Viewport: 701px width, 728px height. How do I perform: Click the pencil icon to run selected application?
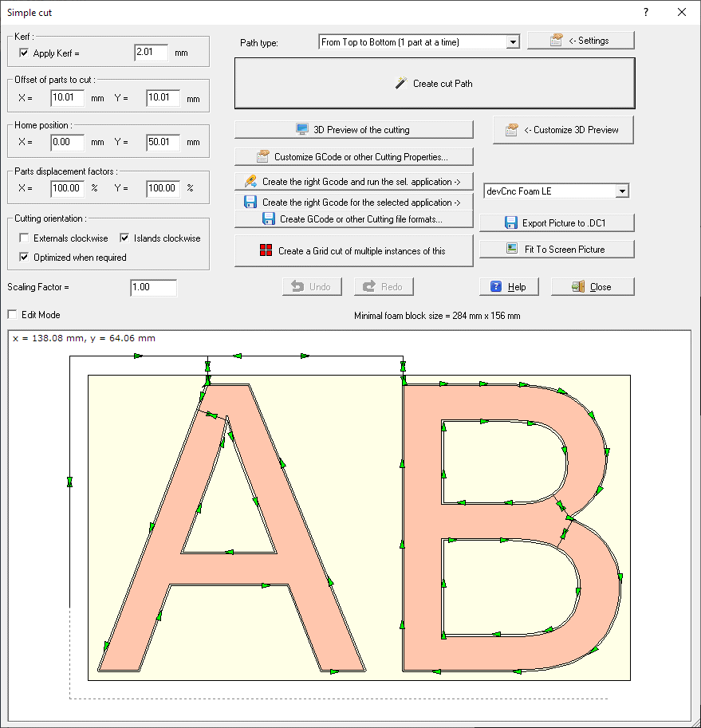[x=250, y=181]
